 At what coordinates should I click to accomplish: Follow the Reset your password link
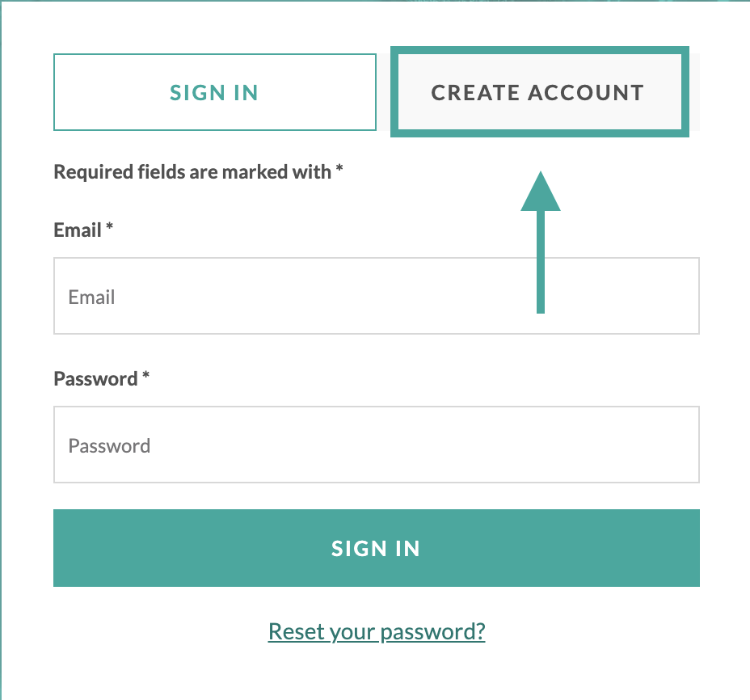(377, 630)
